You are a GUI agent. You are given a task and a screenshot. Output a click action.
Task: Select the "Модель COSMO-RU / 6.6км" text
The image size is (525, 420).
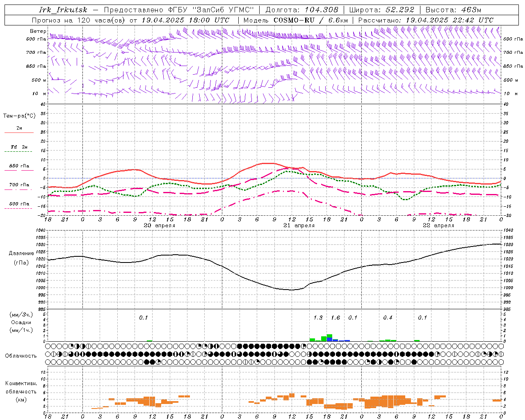pyautogui.click(x=296, y=20)
